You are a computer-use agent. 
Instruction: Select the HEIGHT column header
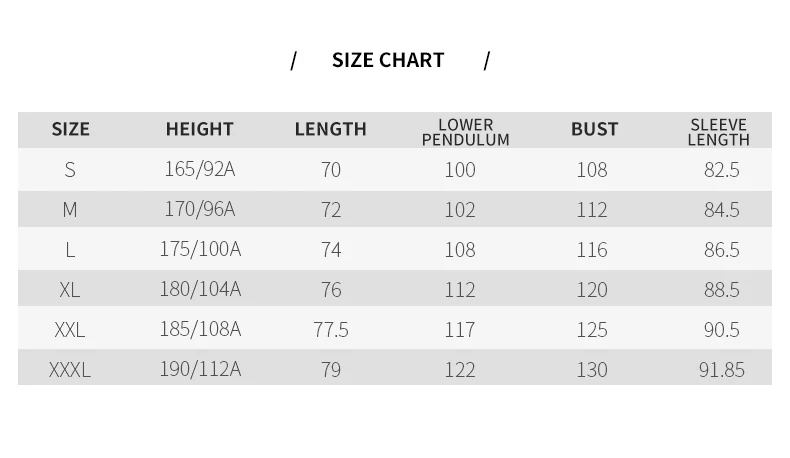click(x=200, y=129)
